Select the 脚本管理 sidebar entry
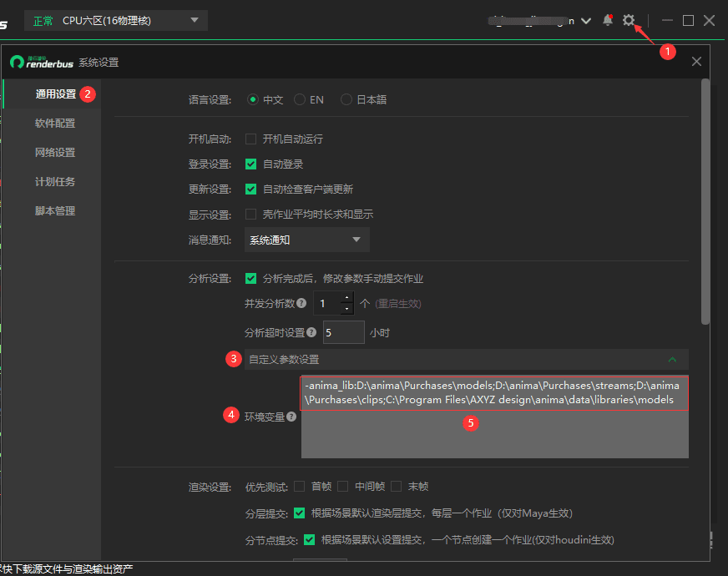The image size is (728, 576). (54, 210)
